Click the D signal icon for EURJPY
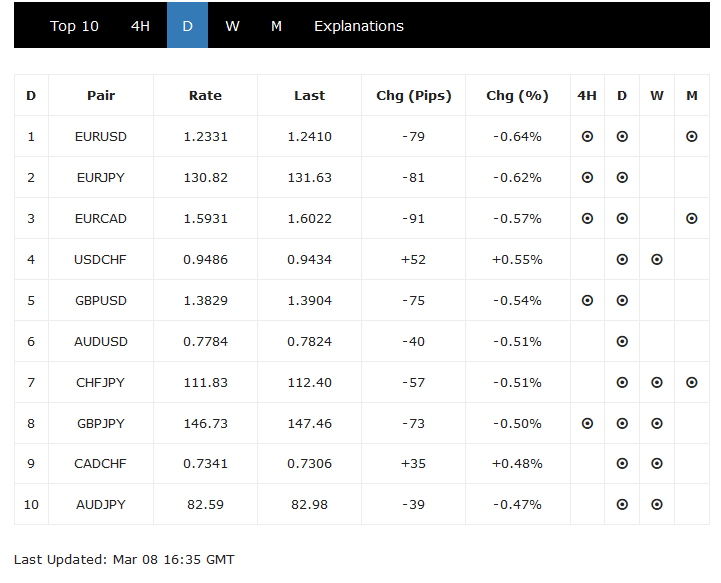This screenshot has width=721, height=583. coord(622,177)
